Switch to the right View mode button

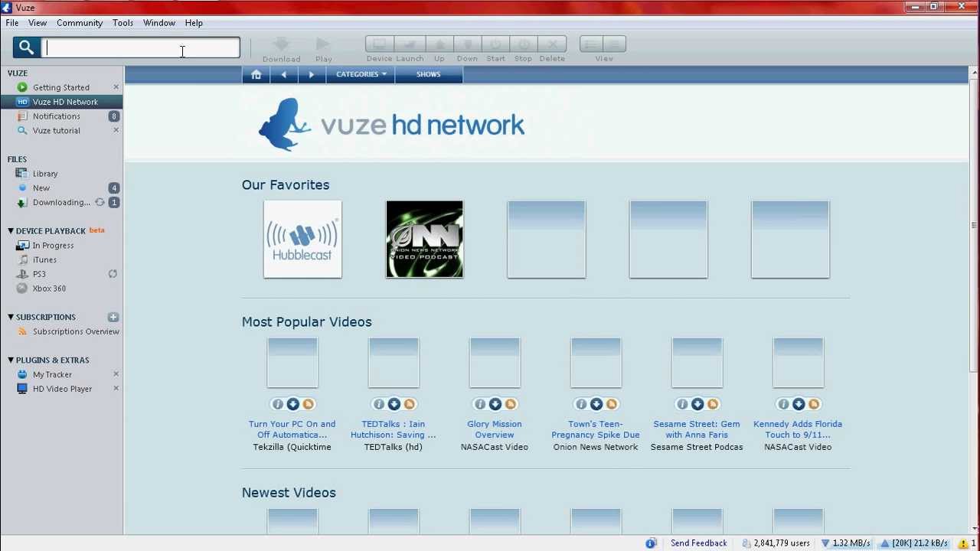tap(615, 44)
